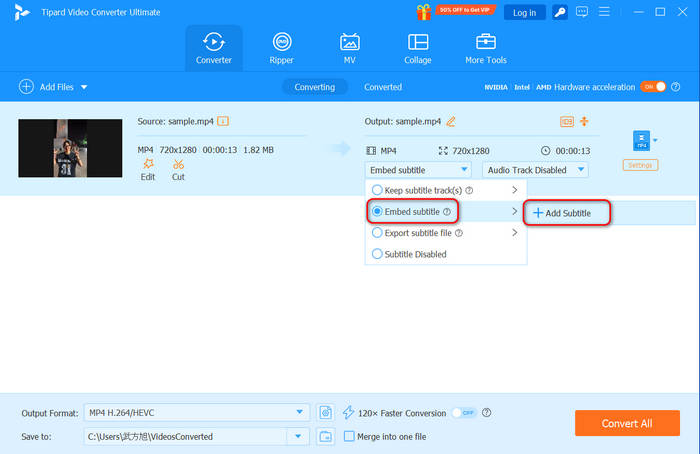Screen dimensions: 700x454
Task: Open More Tools toolbox
Action: 486,48
